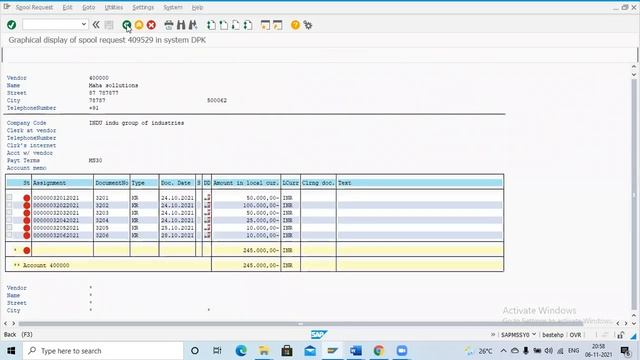Screen dimensions: 640x360
Task: Click the DocumentNo column header
Action: [112, 183]
